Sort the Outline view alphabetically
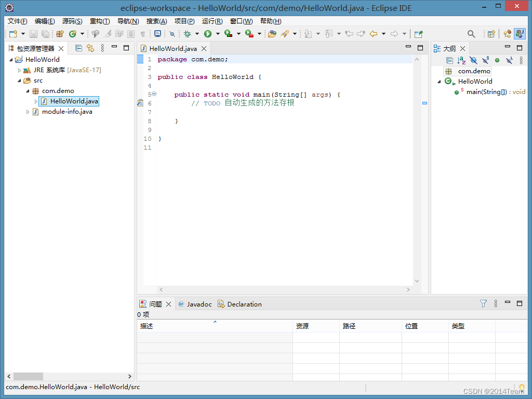The width and height of the screenshot is (532, 399). 461,61
